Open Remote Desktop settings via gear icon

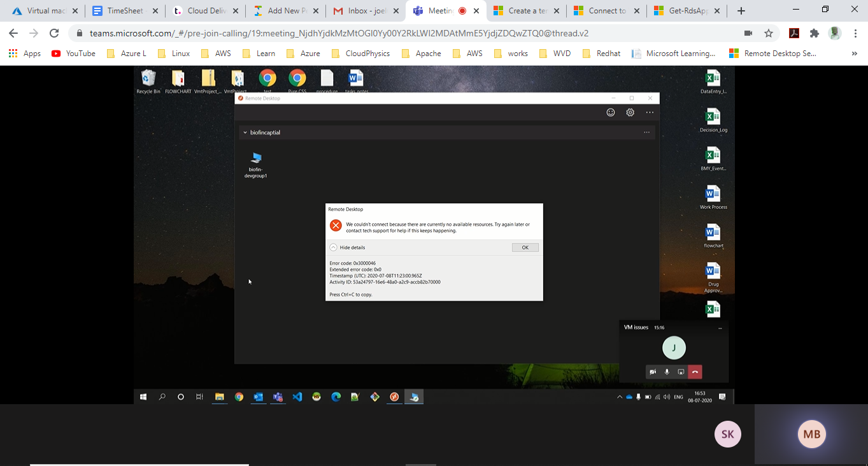(630, 112)
